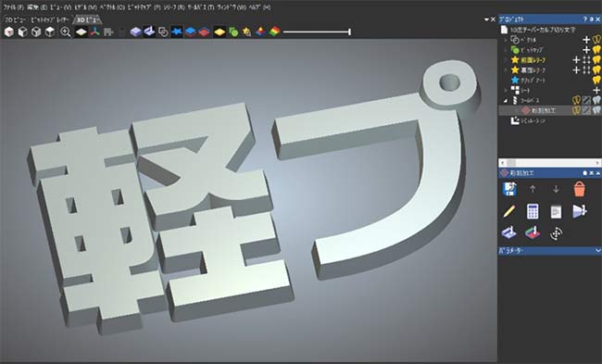
Task: Toggle visibility bulb for ビットマップ row
Action: click(x=596, y=49)
